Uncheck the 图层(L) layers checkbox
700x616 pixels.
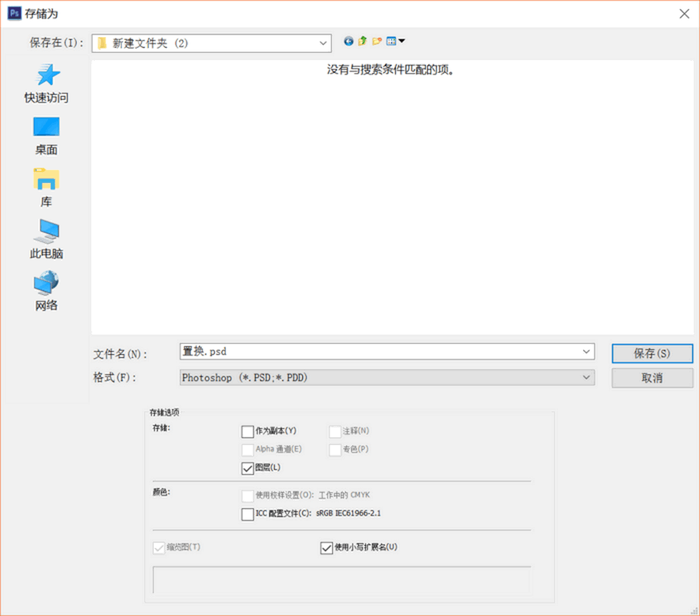(x=247, y=468)
